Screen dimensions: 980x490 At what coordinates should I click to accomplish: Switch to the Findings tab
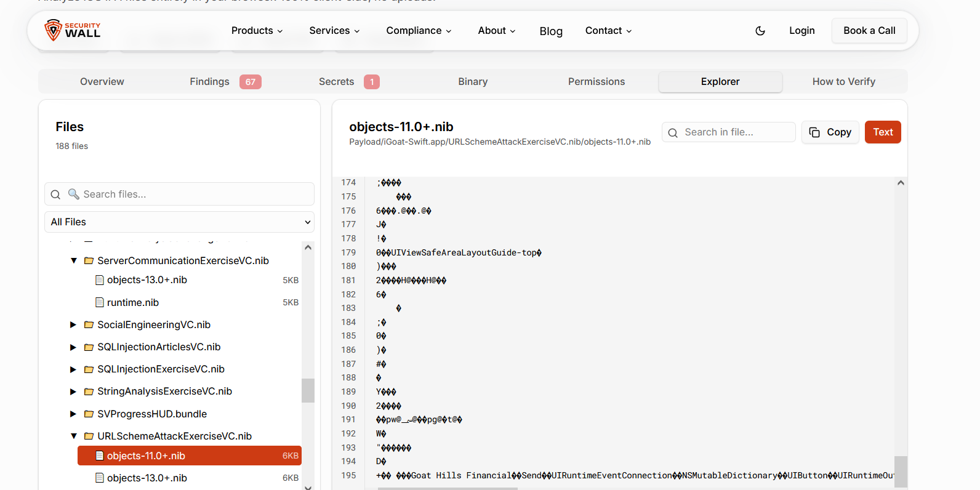pyautogui.click(x=209, y=82)
